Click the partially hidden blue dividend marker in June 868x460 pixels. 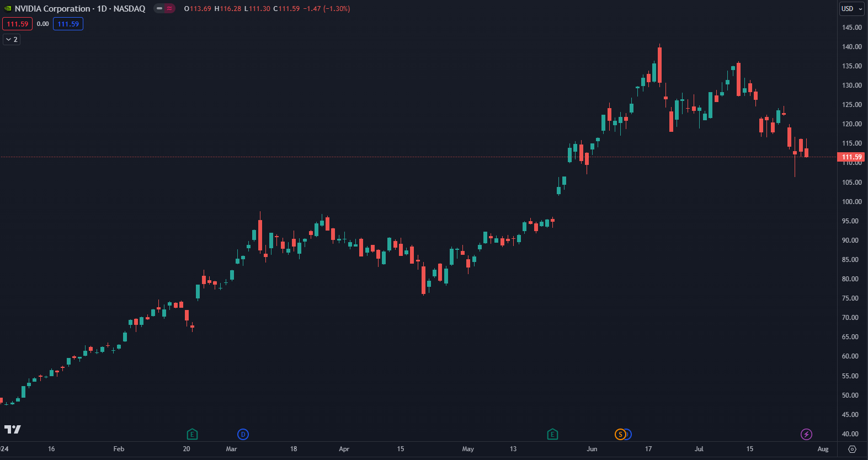pyautogui.click(x=629, y=434)
